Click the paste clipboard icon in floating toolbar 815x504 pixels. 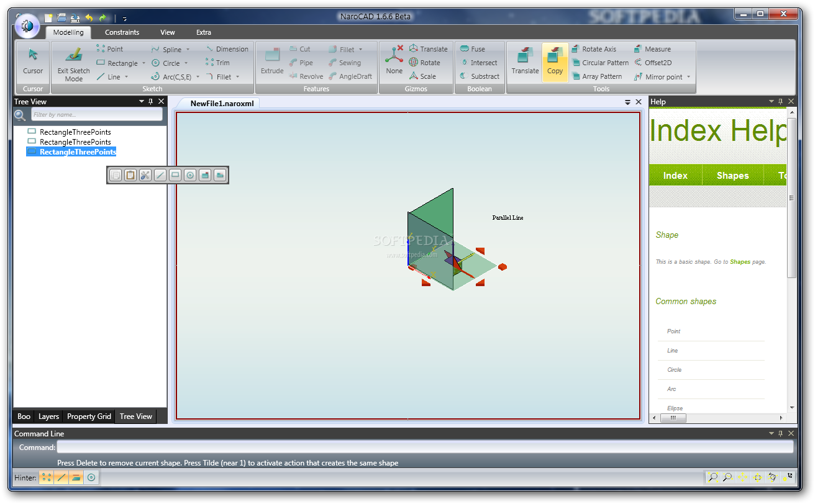point(130,176)
